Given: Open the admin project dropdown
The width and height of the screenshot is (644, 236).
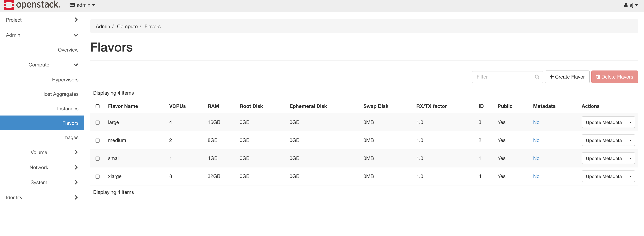Looking at the screenshot, I should 82,5.
